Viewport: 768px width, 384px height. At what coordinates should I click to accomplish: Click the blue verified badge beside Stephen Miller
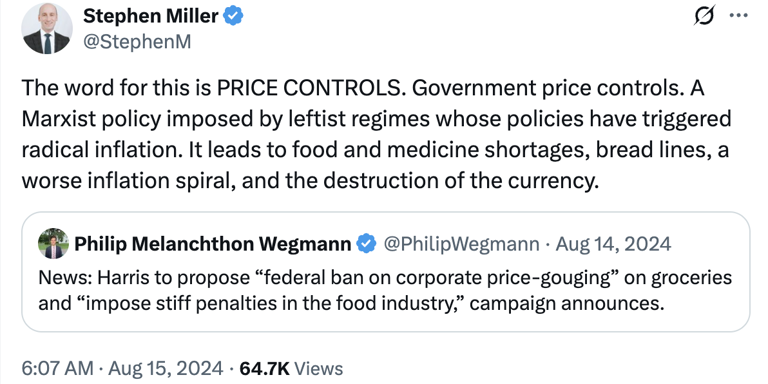click(x=233, y=17)
